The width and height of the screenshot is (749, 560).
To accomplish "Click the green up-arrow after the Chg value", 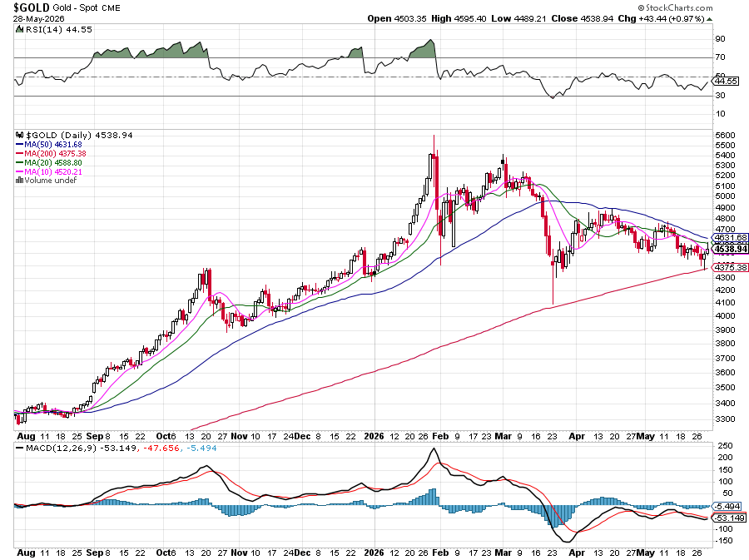I will [709, 19].
